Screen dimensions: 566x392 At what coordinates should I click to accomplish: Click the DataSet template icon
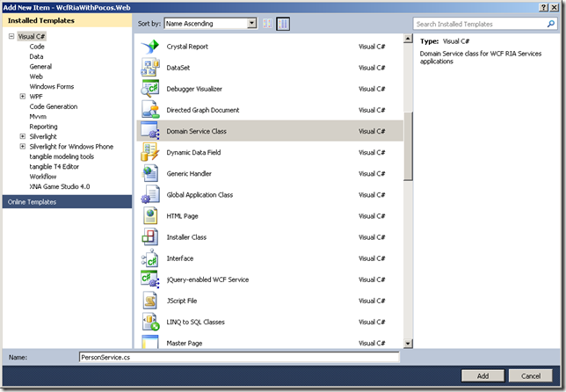[150, 68]
